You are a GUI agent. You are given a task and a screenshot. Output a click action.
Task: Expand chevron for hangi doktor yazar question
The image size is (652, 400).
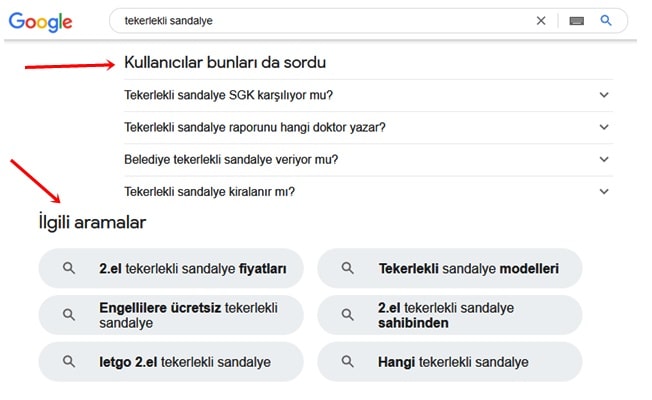point(604,127)
